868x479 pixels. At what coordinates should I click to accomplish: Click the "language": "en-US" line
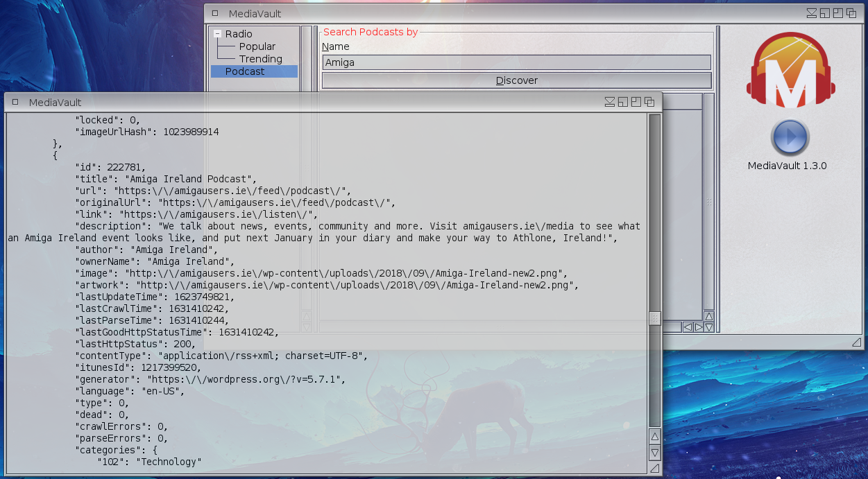(x=129, y=391)
